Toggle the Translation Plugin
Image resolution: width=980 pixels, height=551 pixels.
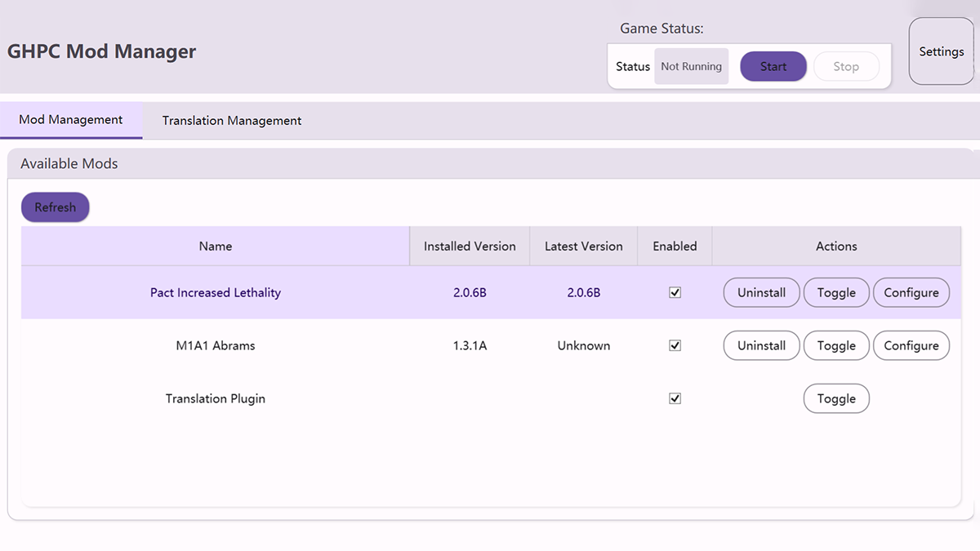coord(836,398)
